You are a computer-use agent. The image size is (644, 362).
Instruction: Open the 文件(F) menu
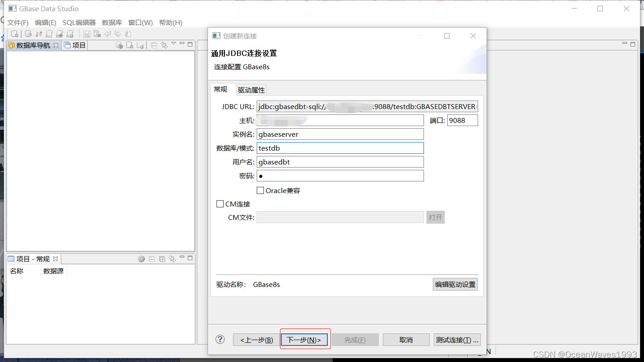pos(18,22)
